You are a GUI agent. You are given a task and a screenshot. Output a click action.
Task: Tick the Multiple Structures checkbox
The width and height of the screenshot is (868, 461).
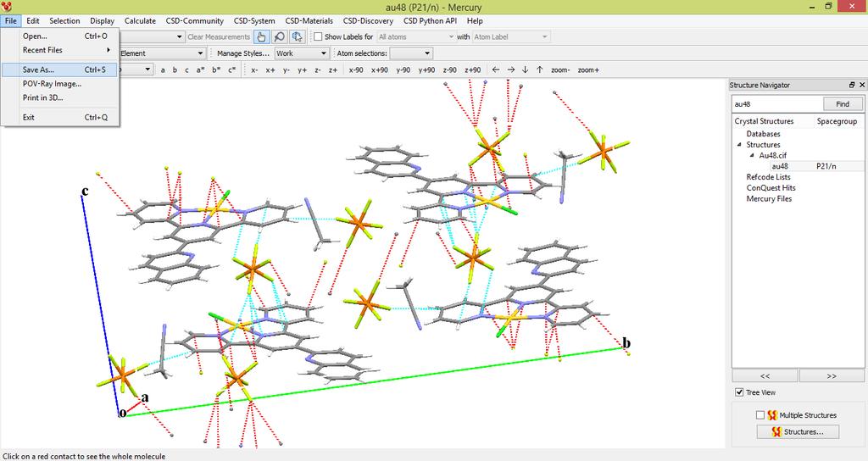click(760, 415)
